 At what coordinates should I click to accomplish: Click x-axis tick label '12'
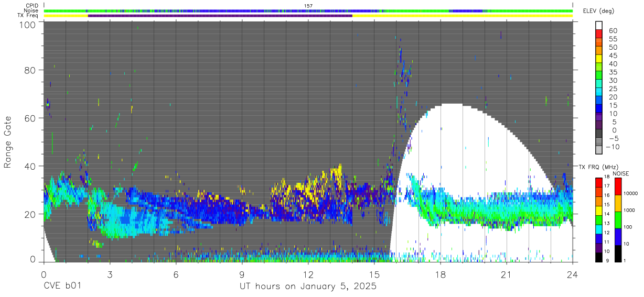(308, 274)
